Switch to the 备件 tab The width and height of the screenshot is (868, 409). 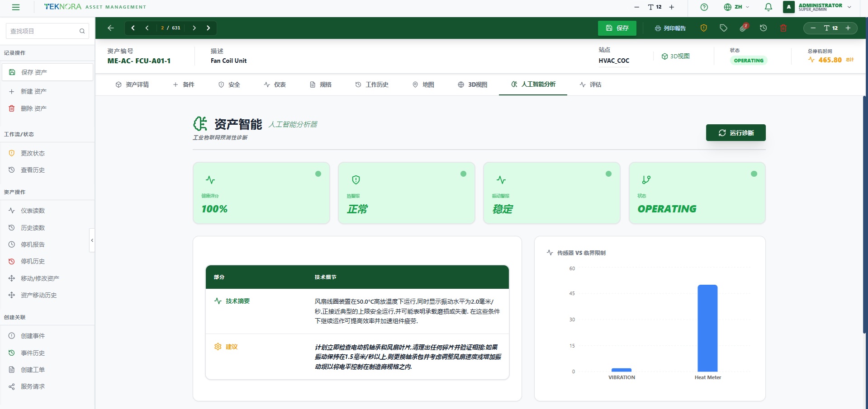pyautogui.click(x=184, y=85)
